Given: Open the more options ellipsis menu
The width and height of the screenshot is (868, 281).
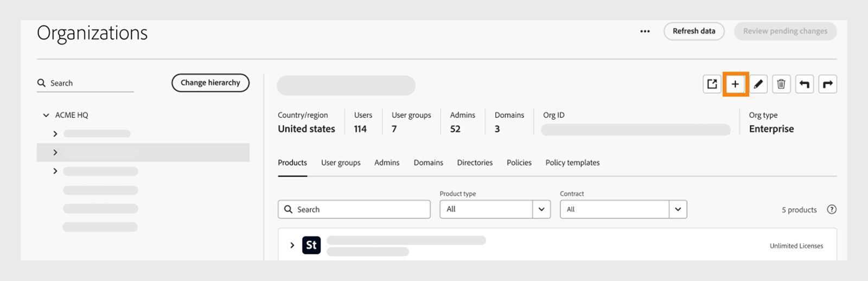Looking at the screenshot, I should (645, 31).
